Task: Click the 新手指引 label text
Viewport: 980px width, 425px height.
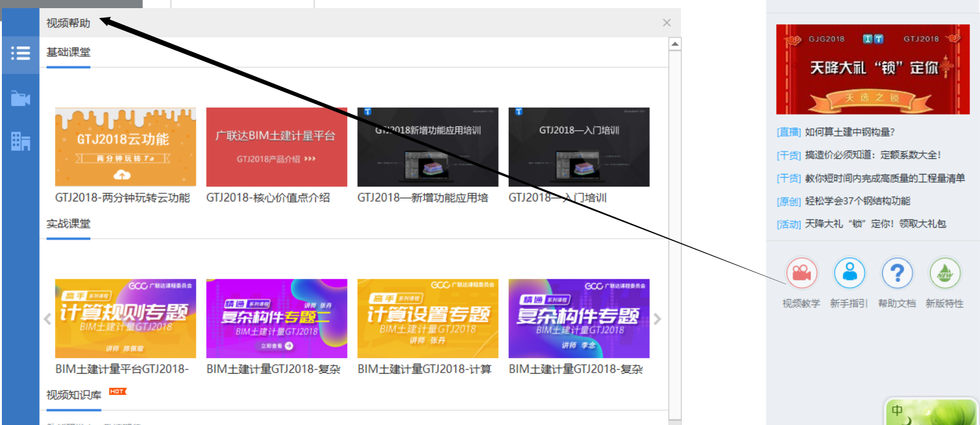Action: [x=849, y=304]
